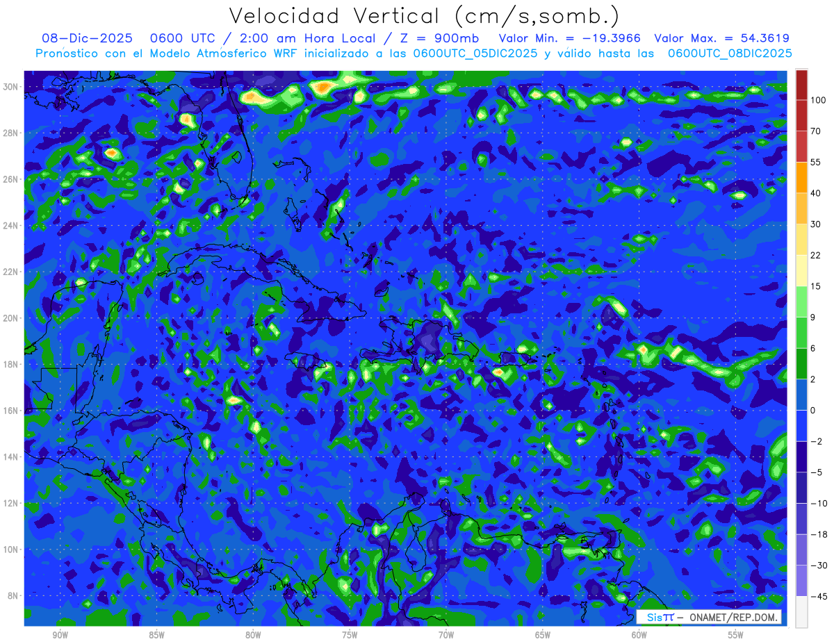Click the colorbar label "100"

[819, 101]
